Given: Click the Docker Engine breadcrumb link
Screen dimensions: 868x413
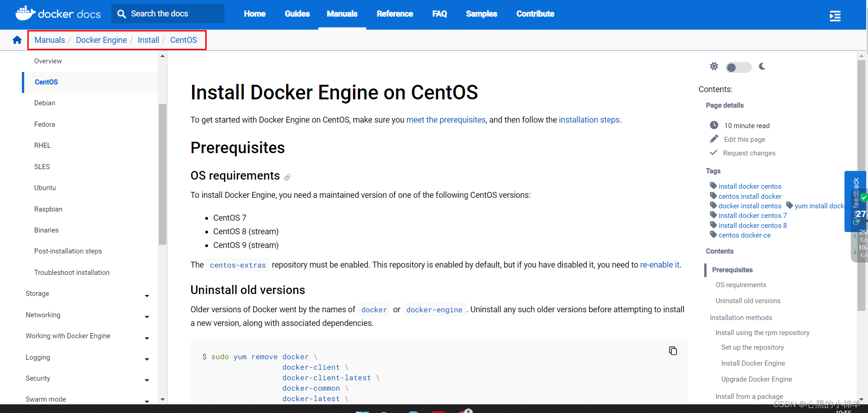Looking at the screenshot, I should coord(101,40).
